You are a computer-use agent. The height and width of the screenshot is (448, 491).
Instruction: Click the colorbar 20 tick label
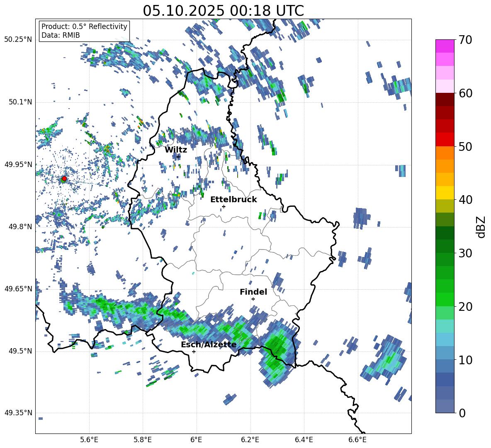(x=465, y=307)
